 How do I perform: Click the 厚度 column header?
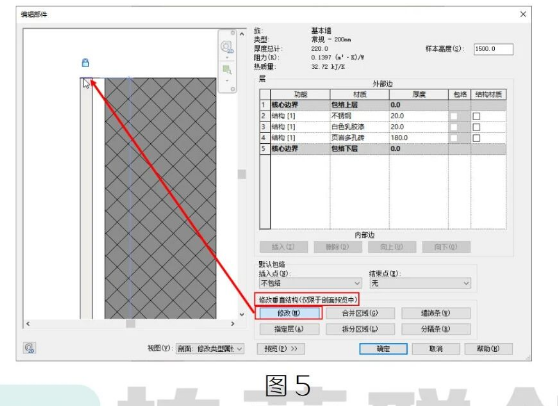(x=419, y=95)
